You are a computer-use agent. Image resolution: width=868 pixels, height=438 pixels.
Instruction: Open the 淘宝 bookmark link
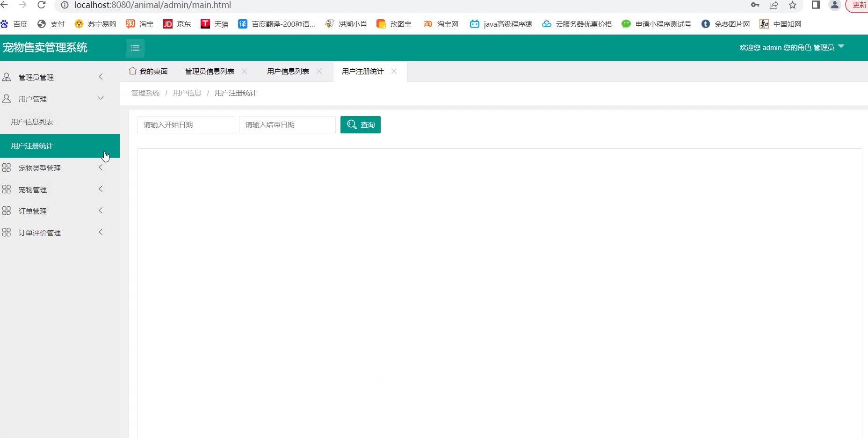tap(140, 24)
